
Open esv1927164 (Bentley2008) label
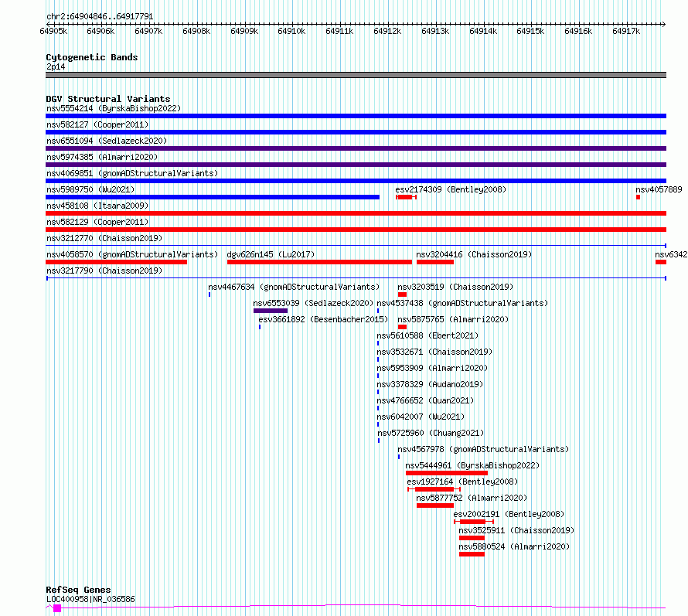click(462, 482)
